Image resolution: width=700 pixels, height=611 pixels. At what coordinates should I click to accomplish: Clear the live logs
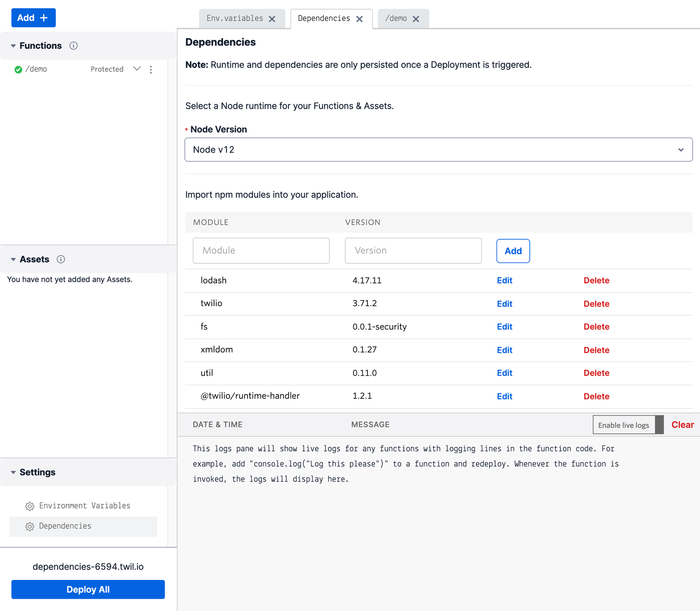tap(682, 424)
